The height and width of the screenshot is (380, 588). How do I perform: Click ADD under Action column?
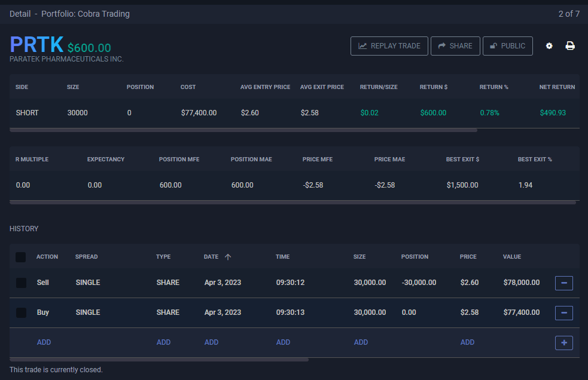(x=44, y=342)
